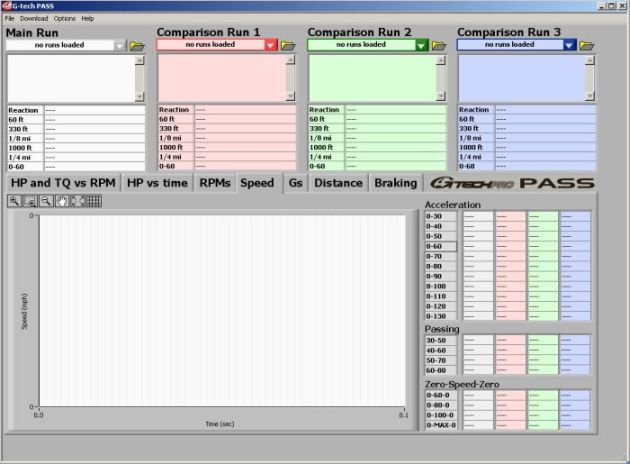Open folder icon for Comparison Run 1
The image size is (630, 464).
coord(288,45)
